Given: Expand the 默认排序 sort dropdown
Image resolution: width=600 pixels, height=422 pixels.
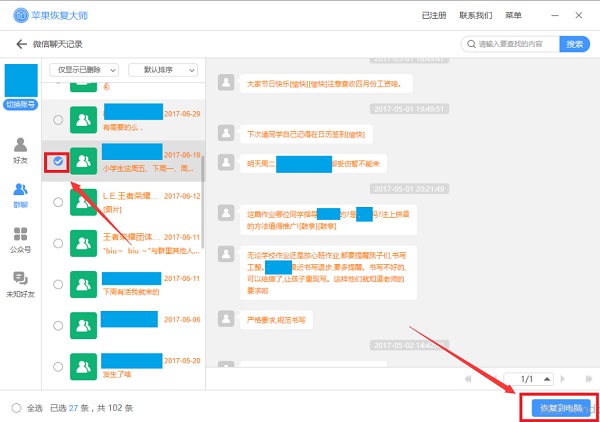Looking at the screenshot, I should tap(163, 70).
